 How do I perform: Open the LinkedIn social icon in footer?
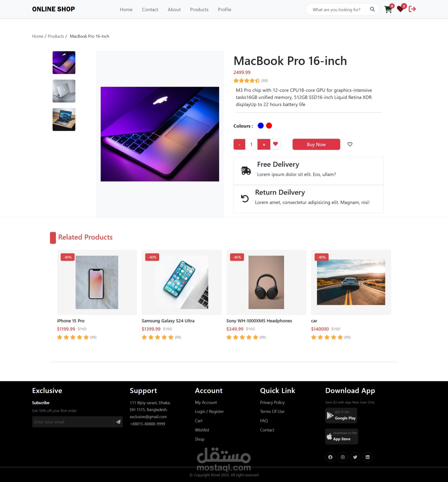[x=367, y=457]
